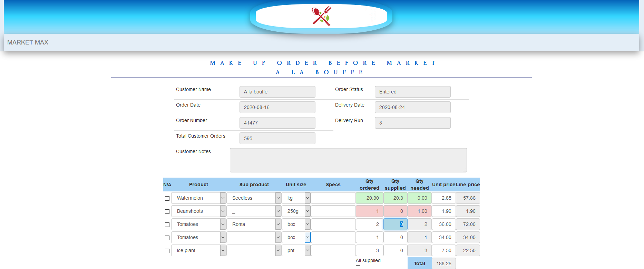Image resolution: width=644 pixels, height=269 pixels.
Task: Tick the N/A checkbox for Watermelon
Action: pyautogui.click(x=167, y=198)
